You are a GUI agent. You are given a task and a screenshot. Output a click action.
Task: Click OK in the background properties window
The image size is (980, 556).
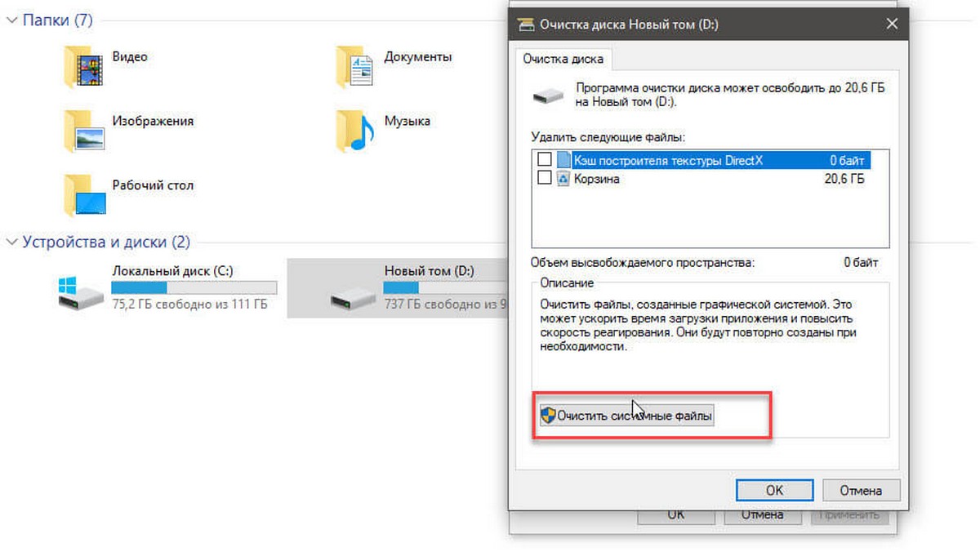[676, 515]
